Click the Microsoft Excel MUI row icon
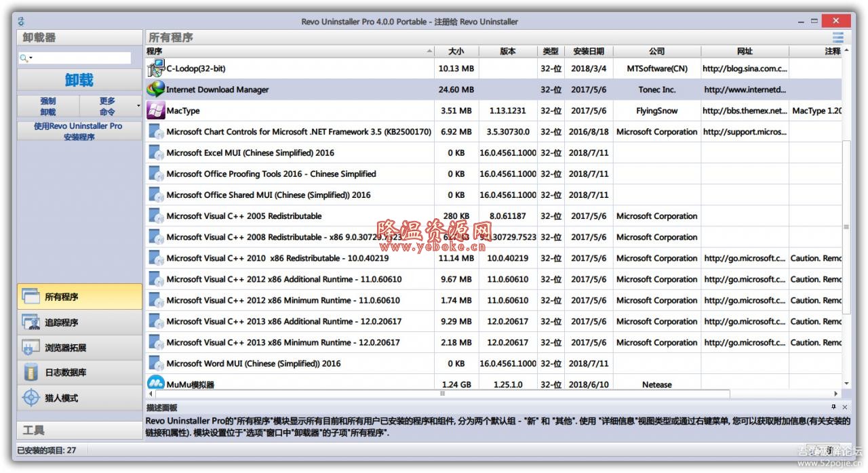 point(156,152)
